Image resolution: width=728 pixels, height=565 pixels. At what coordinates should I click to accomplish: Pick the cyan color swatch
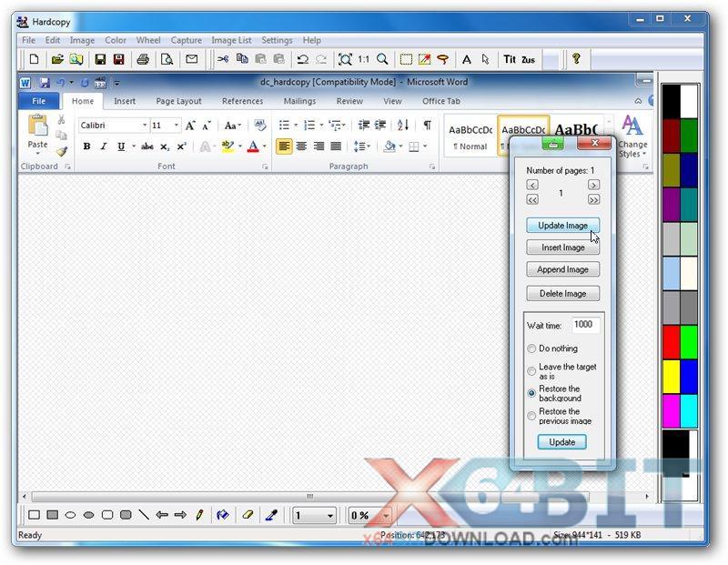[689, 411]
